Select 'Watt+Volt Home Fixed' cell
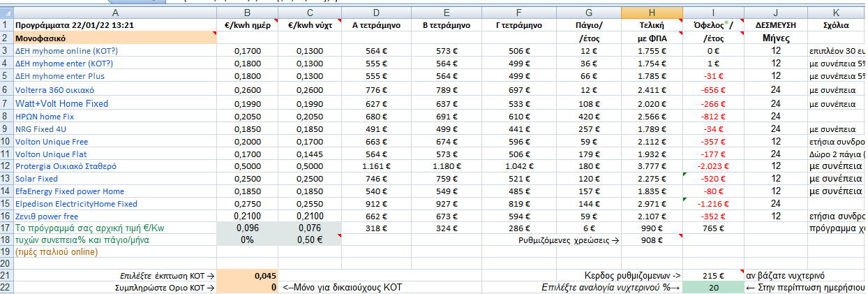This screenshot has height=294, width=868. [115, 103]
